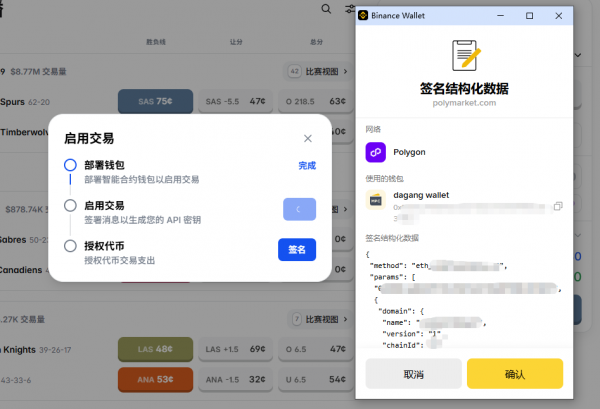Select SAS 75¢ moneyline button

click(155, 101)
